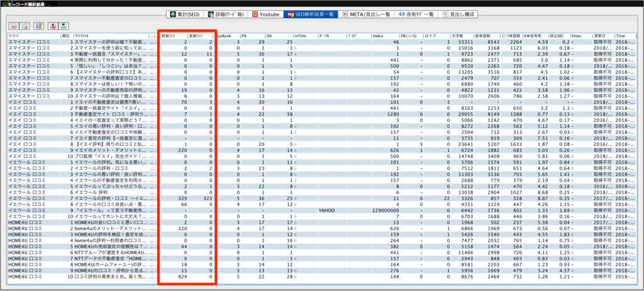This screenshot has height=291, width=644.
Task: Select row '不動産査定サイト 口コミ・評判ラ…'
Action: coord(321,114)
